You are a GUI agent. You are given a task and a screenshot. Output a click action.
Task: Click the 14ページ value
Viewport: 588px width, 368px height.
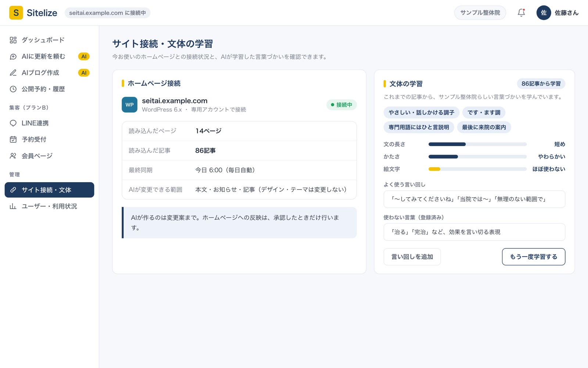(208, 131)
